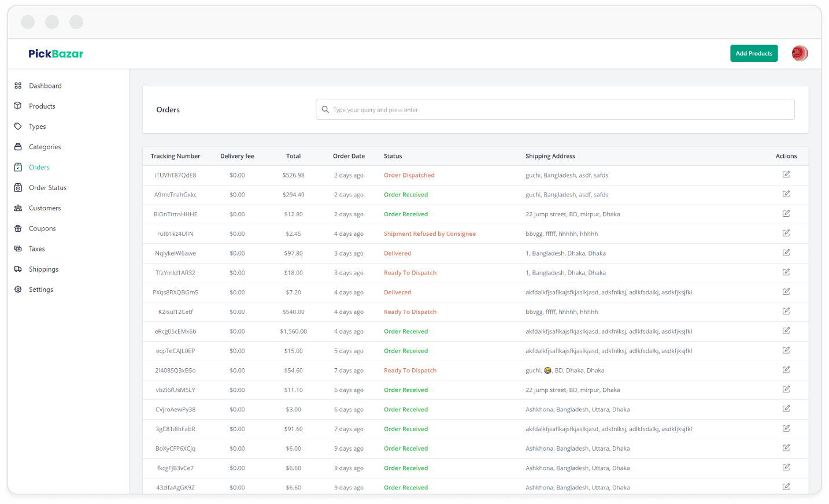The image size is (829, 504).
Task: Click the Shippings truck icon in sidebar
Action: click(18, 269)
